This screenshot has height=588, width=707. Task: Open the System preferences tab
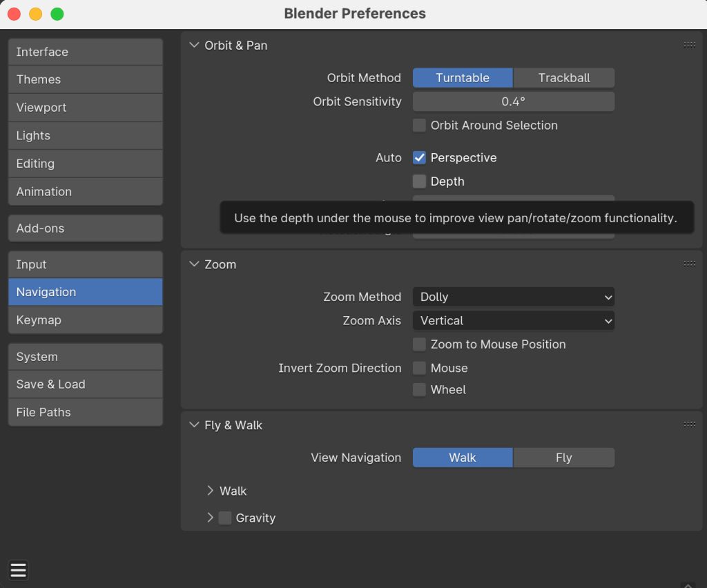coord(85,357)
